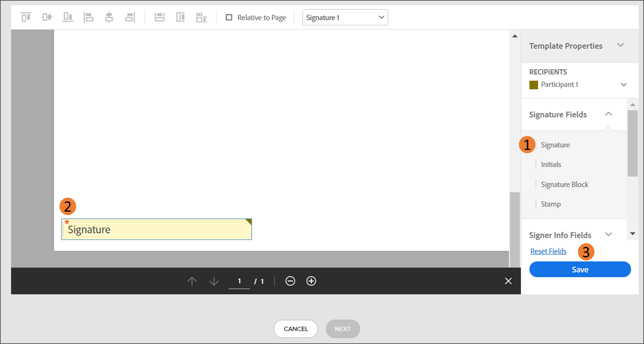
Task: Click the Reset Fields link
Action: (548, 251)
